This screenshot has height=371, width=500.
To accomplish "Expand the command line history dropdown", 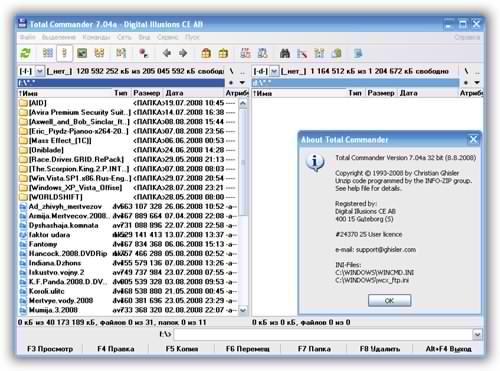I will [x=477, y=334].
